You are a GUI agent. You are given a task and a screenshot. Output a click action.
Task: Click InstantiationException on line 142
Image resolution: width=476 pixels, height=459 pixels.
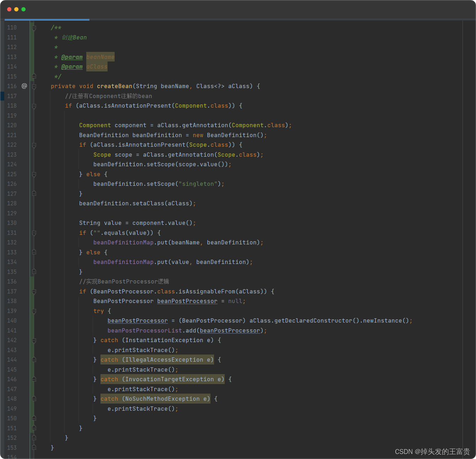coord(164,340)
